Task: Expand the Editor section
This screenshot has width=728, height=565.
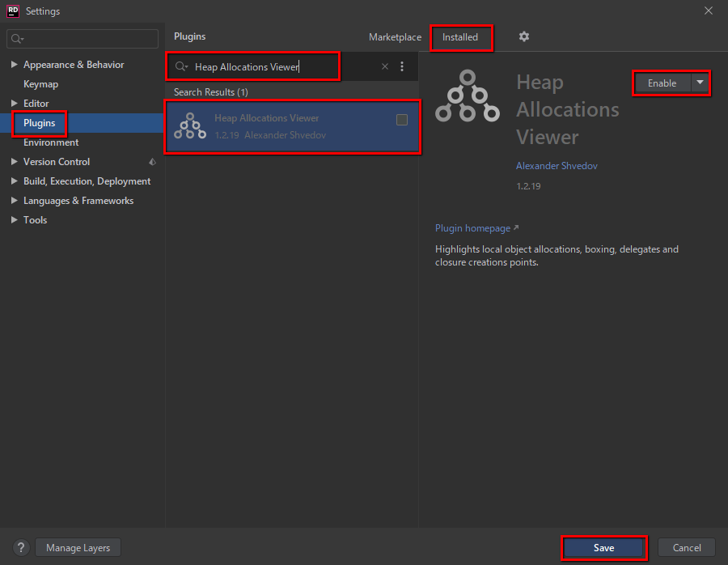Action: pyautogui.click(x=15, y=103)
